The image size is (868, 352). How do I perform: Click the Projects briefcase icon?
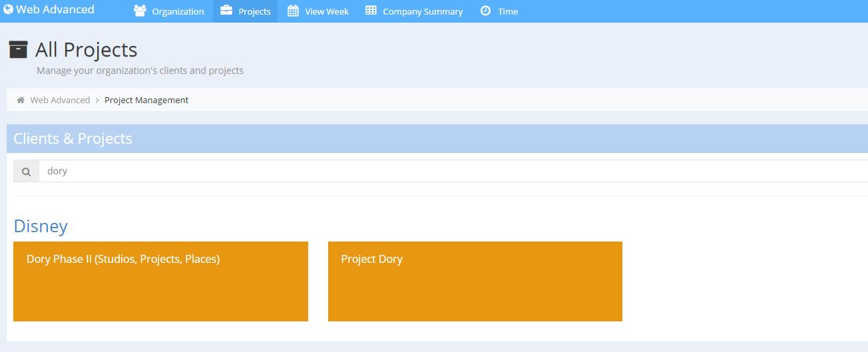226,11
